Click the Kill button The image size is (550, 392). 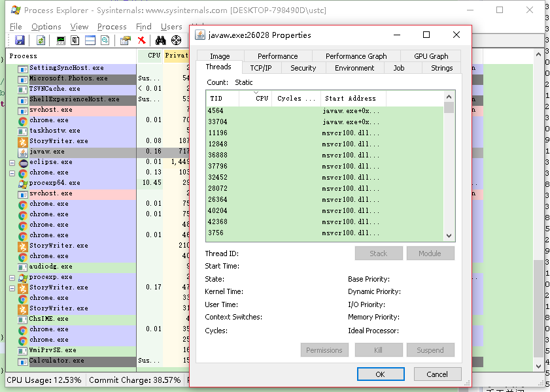point(379,350)
